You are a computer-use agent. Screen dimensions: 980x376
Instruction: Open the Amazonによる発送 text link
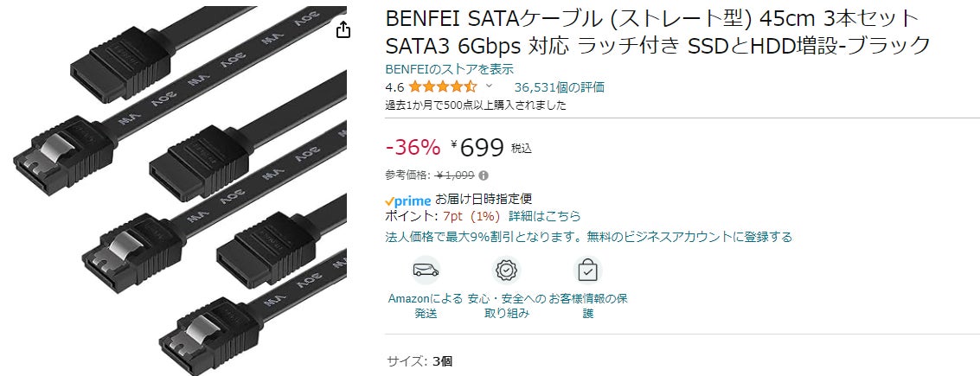point(426,306)
